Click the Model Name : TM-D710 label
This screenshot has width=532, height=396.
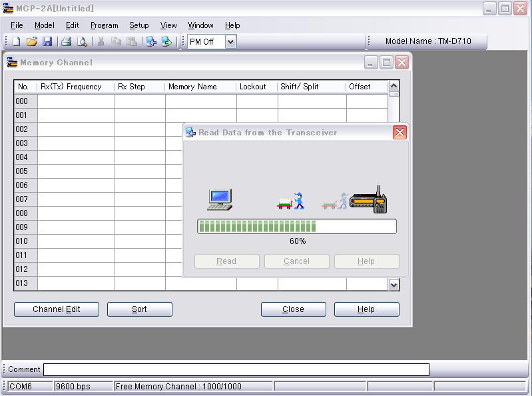[428, 41]
